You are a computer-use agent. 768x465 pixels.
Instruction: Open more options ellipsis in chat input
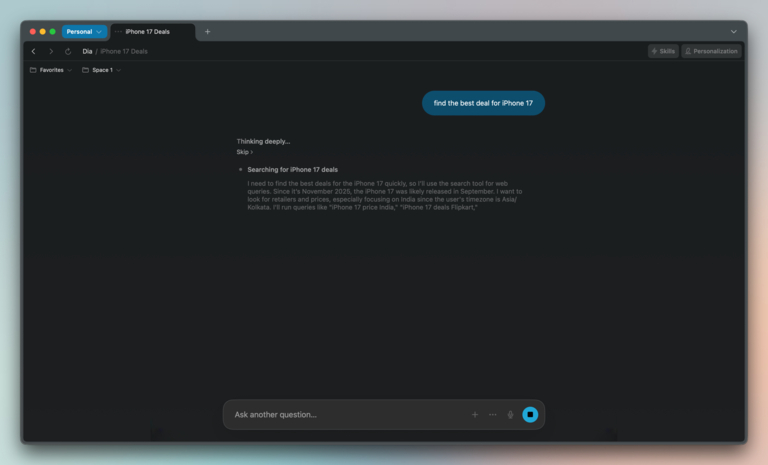[493, 415]
